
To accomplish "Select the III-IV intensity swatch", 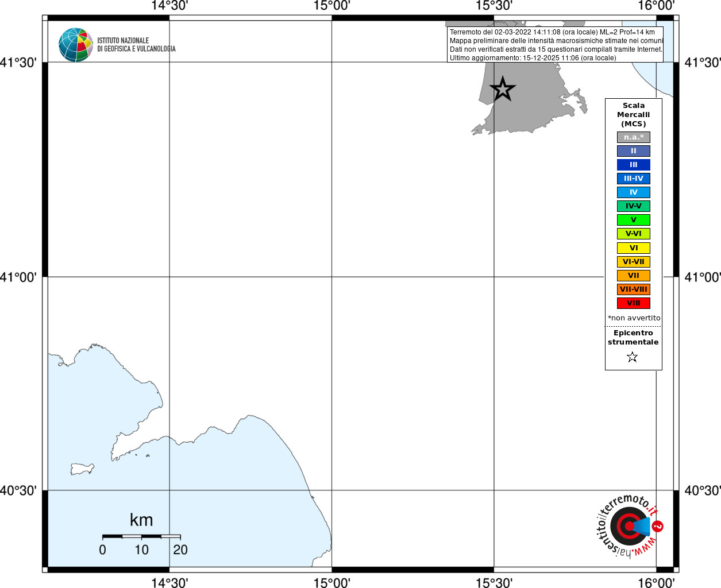I will click(634, 179).
